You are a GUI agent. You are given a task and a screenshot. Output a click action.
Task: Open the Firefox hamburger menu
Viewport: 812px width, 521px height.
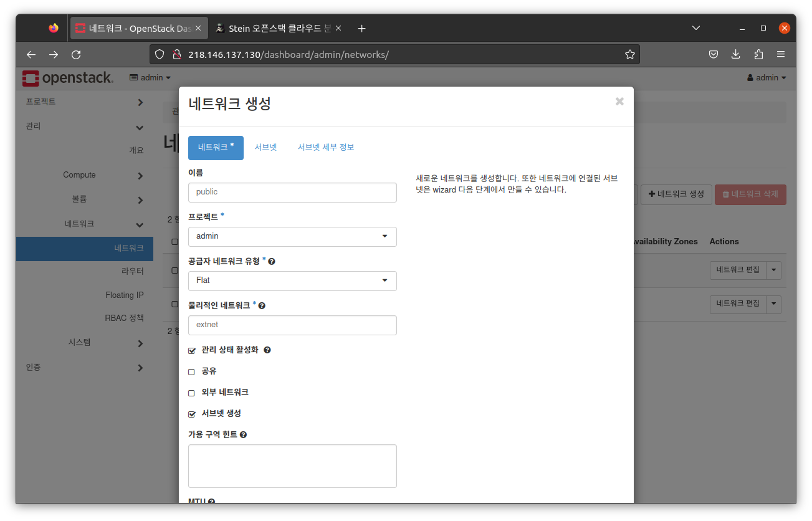(x=781, y=54)
